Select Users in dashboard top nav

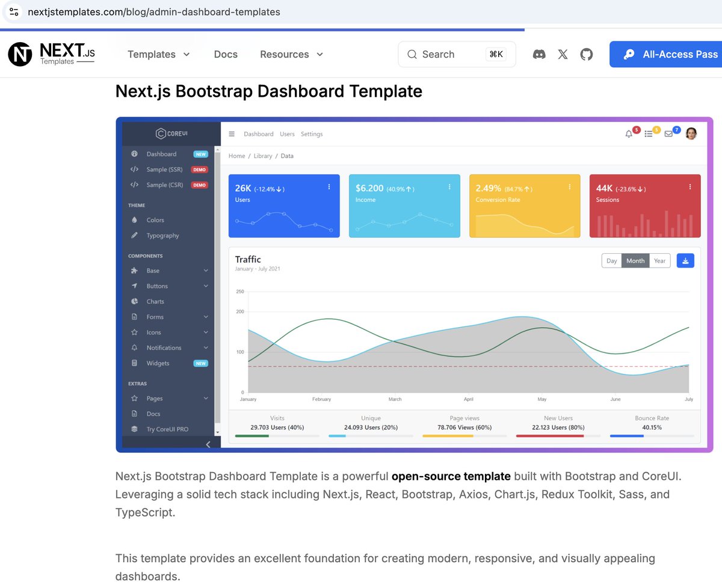(x=287, y=134)
